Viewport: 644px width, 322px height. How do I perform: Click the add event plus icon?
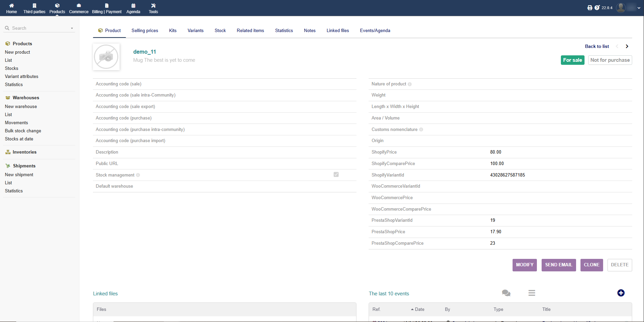(621, 293)
